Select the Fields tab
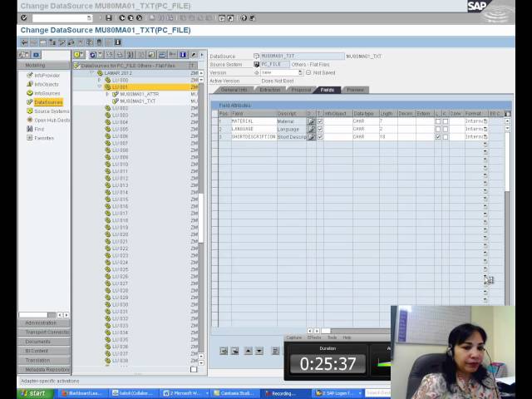Screen dimensions: 532x399 [x=327, y=90]
